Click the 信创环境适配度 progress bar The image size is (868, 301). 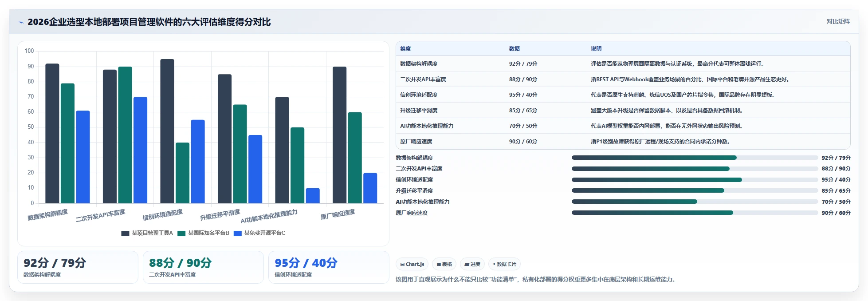pyautogui.click(x=695, y=180)
